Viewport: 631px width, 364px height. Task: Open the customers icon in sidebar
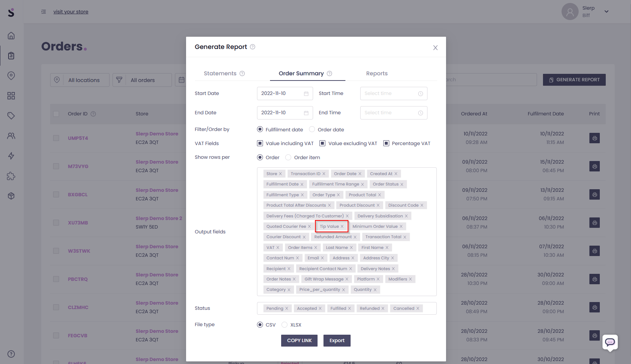coord(11,136)
